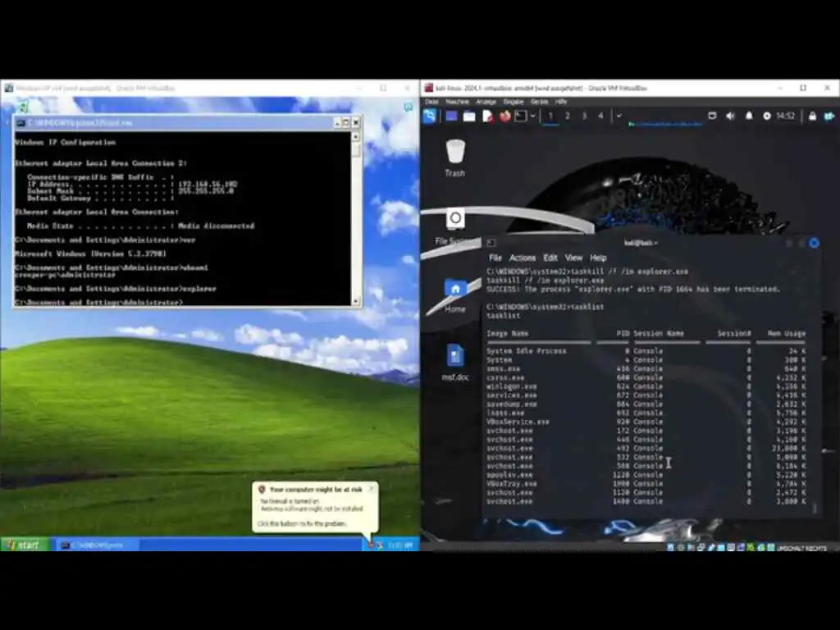The width and height of the screenshot is (840, 630).
Task: Open the Datei menu in Kali VirtualBox window
Action: (x=431, y=102)
